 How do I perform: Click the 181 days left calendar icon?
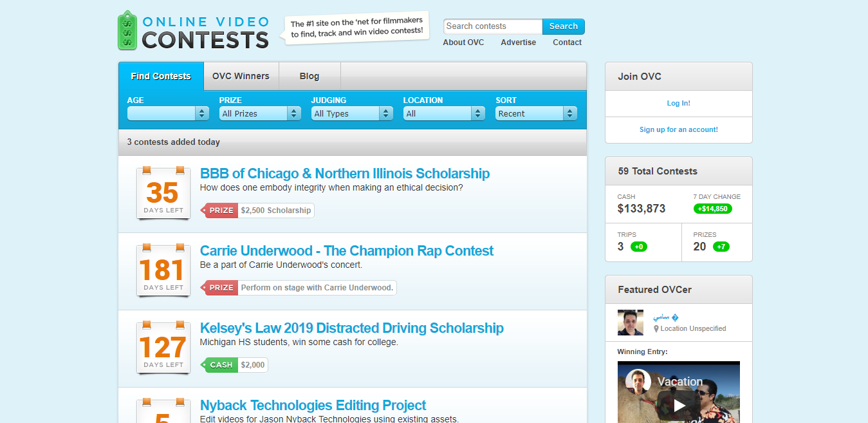[x=163, y=270]
